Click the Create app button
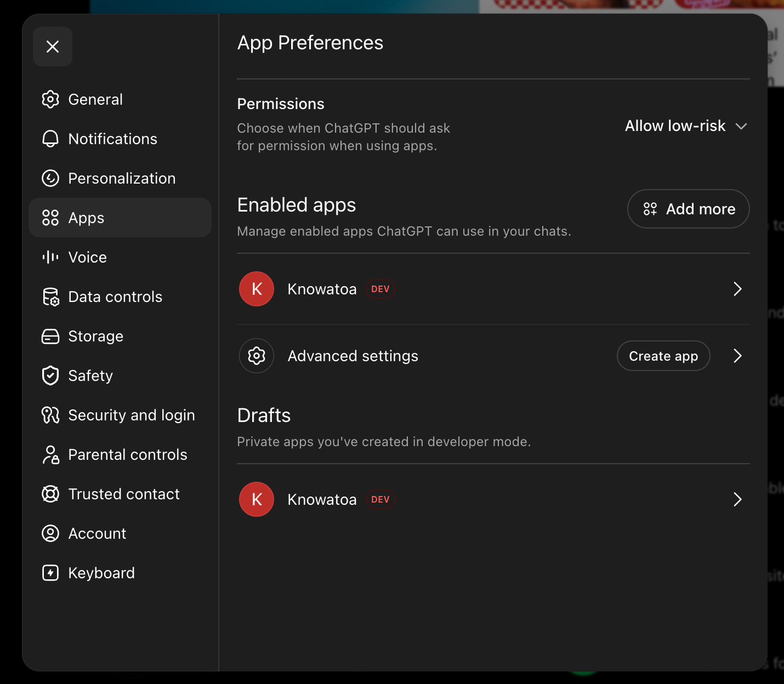 663,356
